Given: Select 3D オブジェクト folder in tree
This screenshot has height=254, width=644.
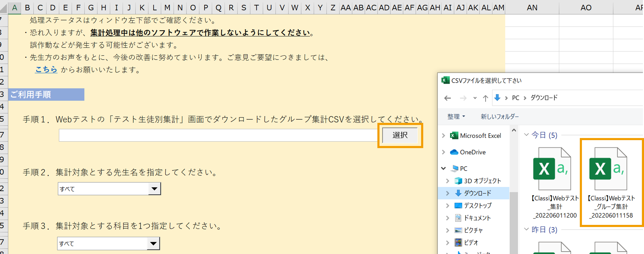Looking at the screenshot, I should pyautogui.click(x=478, y=181).
